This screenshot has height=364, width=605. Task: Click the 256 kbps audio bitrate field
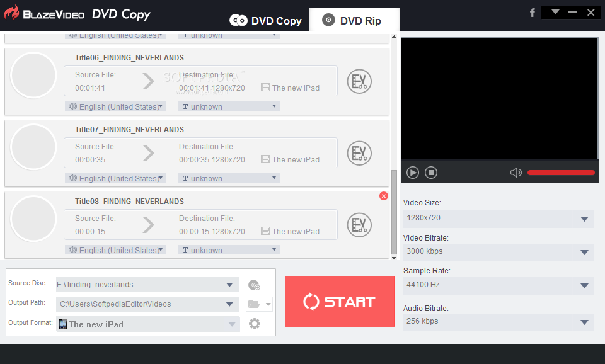pos(488,322)
